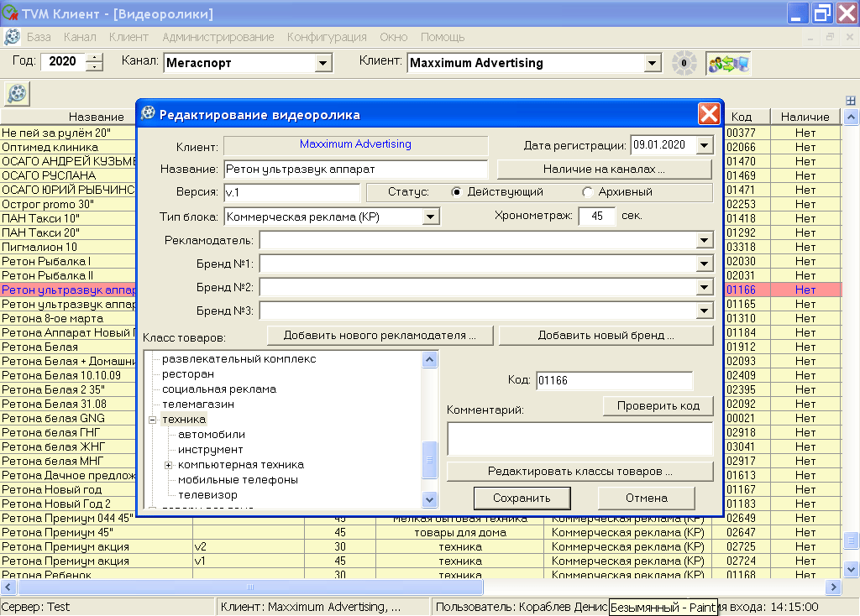
Task: Click the users sync icon beside client selector
Action: pyautogui.click(x=727, y=63)
